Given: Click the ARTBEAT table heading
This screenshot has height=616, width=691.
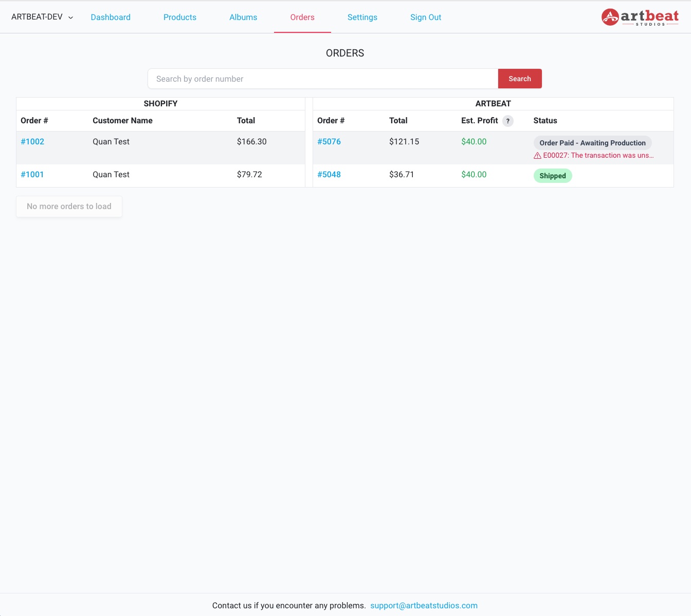Looking at the screenshot, I should 493,104.
